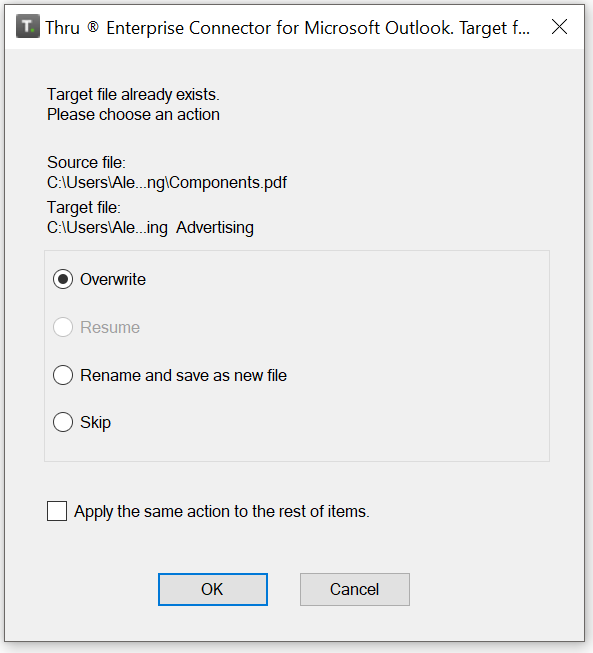Viewport: 593px width, 653px height.
Task: Click the "Apply the same action" label text
Action: [x=222, y=511]
